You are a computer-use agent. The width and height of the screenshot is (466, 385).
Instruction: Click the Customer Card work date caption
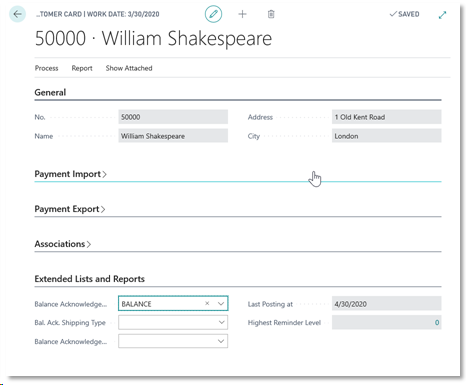coord(98,14)
